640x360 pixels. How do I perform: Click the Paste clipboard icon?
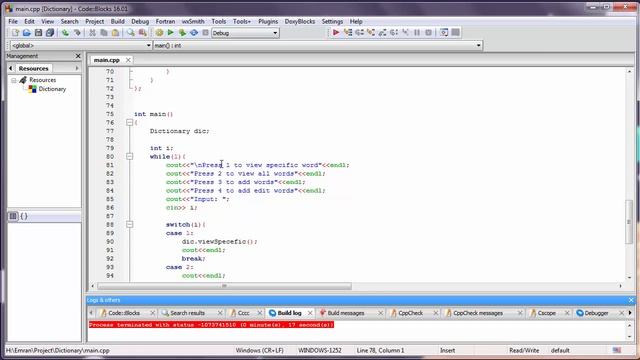[x=116, y=33]
